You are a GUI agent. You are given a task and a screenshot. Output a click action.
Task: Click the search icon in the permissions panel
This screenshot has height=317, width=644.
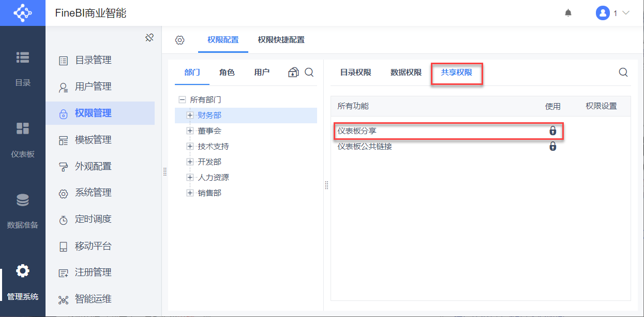tap(623, 73)
